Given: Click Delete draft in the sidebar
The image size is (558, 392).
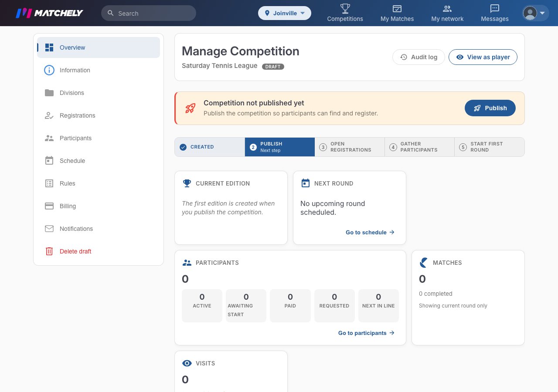Looking at the screenshot, I should pos(99,251).
